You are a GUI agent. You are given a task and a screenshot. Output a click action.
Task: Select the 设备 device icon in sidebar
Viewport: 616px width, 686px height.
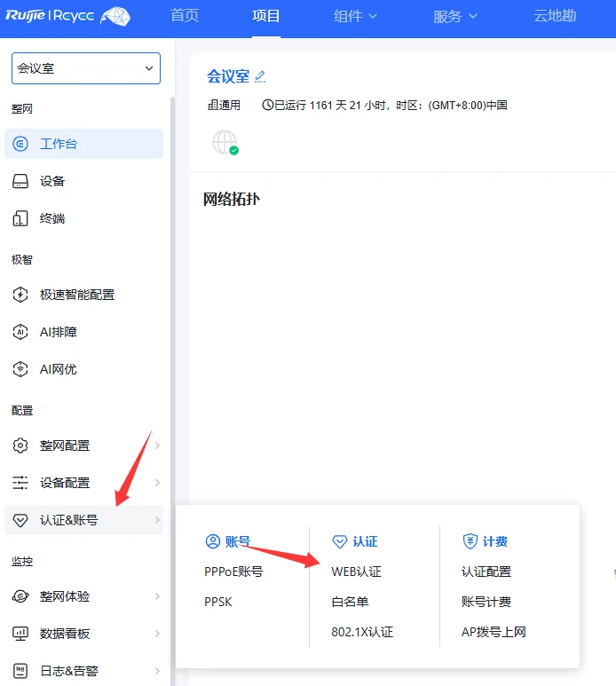(x=20, y=181)
